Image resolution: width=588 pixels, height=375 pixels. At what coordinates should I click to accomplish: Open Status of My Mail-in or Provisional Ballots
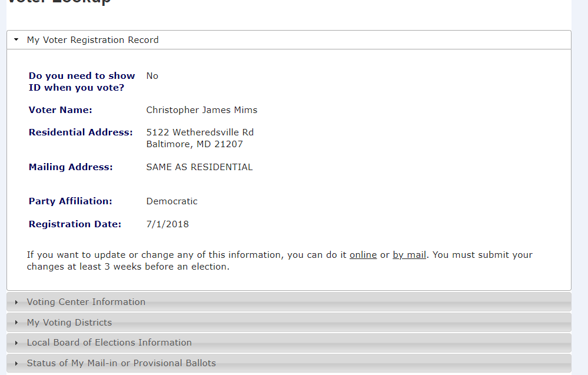coord(289,363)
